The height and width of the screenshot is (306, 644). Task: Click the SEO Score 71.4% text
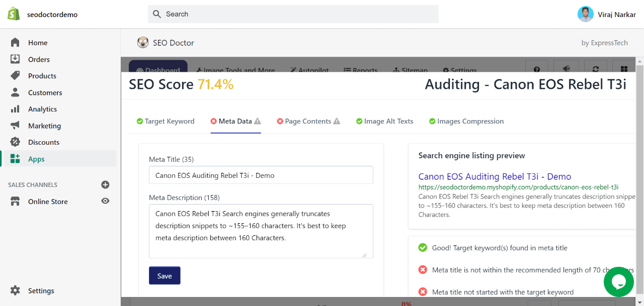pyautogui.click(x=181, y=84)
